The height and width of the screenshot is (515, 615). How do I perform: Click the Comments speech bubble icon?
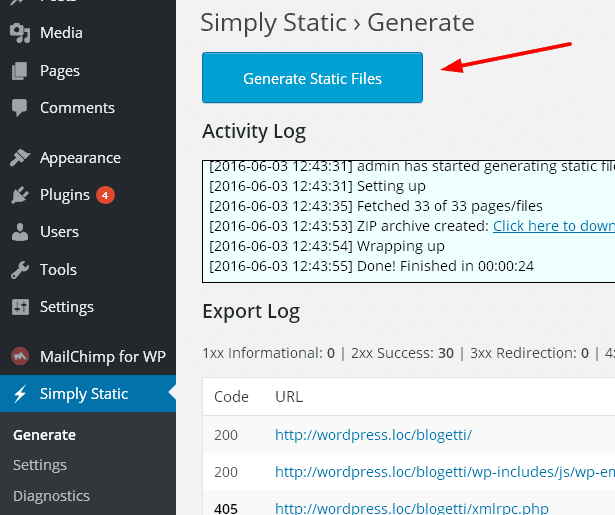click(20, 108)
